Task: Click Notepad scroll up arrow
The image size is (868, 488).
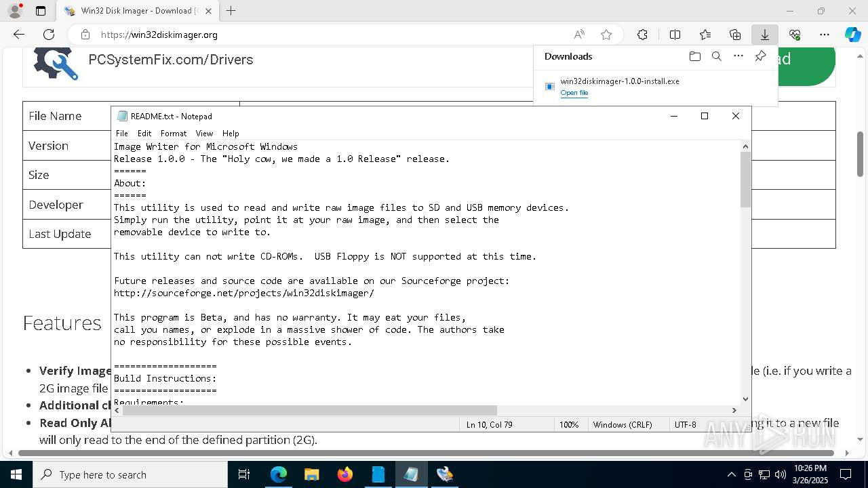Action: point(745,146)
